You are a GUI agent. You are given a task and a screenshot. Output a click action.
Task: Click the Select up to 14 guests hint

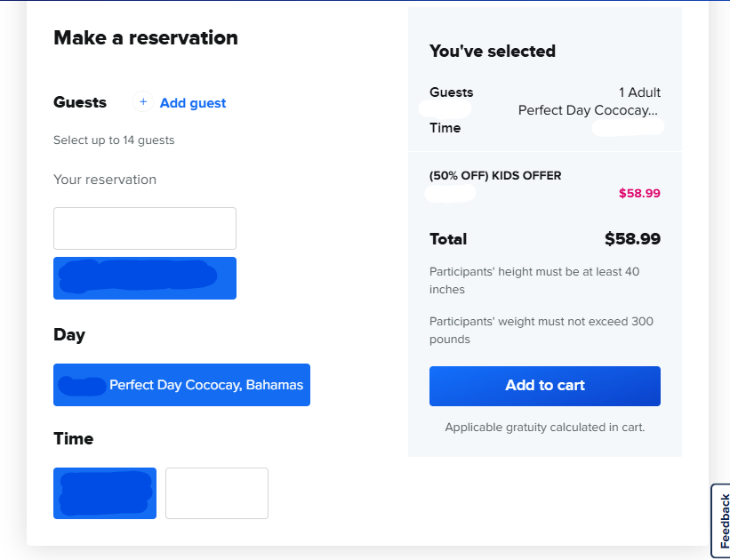114,140
